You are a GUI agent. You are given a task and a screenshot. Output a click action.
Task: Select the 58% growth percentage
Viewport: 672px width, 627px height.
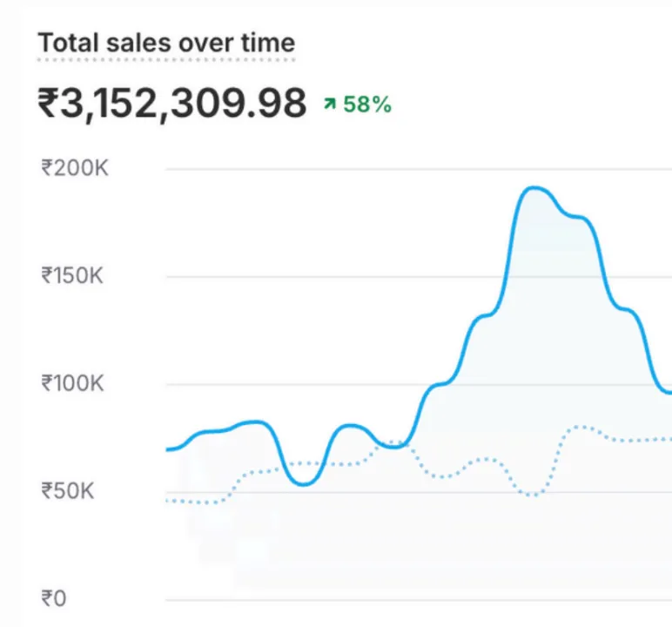[367, 104]
